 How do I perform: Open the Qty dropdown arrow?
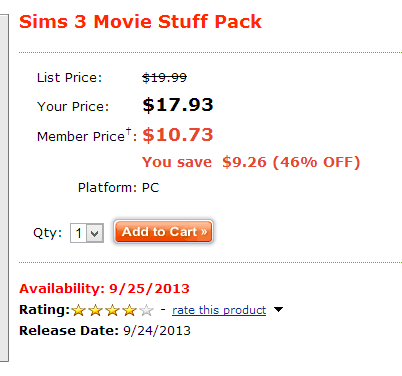tap(95, 233)
